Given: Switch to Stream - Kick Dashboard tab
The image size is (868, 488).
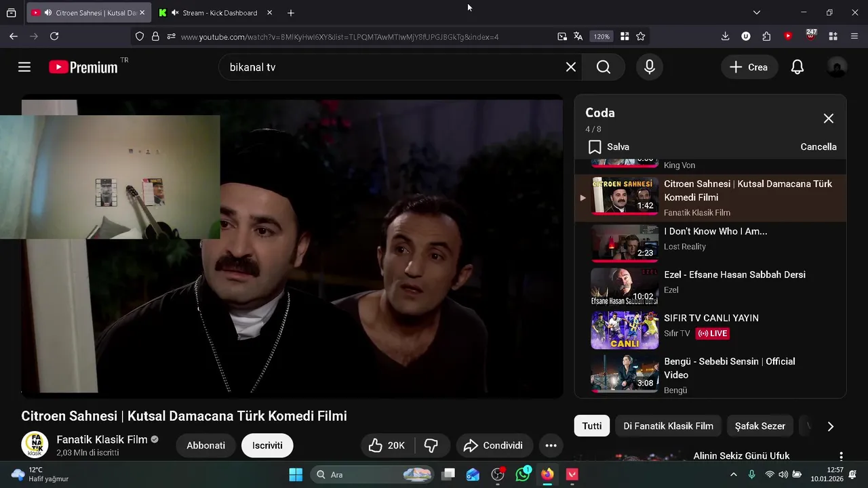Looking at the screenshot, I should [214, 12].
